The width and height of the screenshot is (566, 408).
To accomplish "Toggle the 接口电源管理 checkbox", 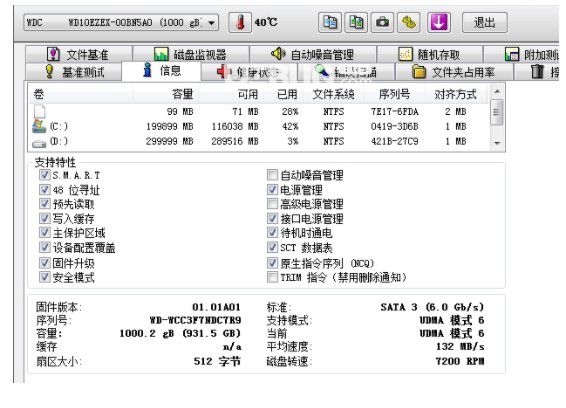I will tap(272, 218).
